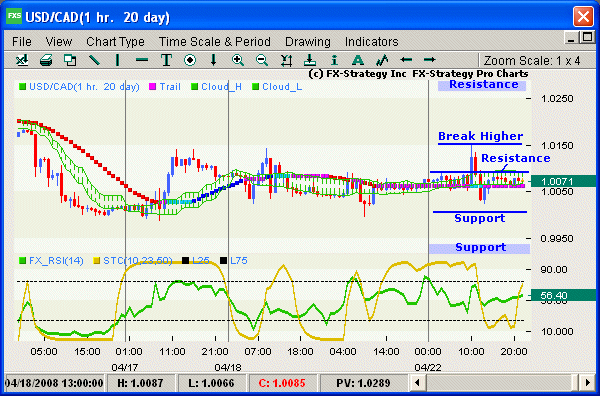Screen dimensions: 600x396
Task: Click the C: 1.0085 status field
Action: 282,383
